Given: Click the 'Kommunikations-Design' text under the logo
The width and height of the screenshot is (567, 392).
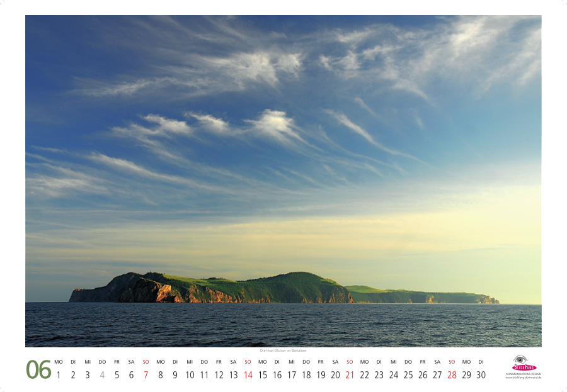Looking at the screenshot, I should click(x=524, y=374).
